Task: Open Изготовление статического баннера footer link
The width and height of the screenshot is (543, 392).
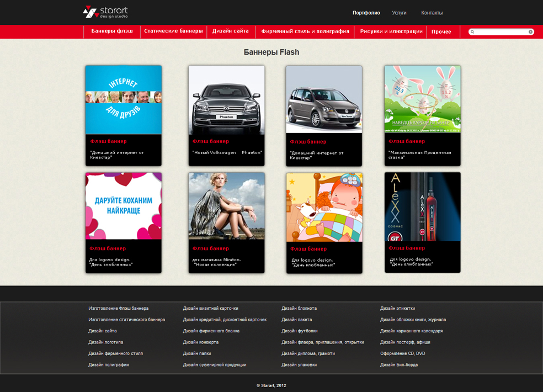Action: 127,320
